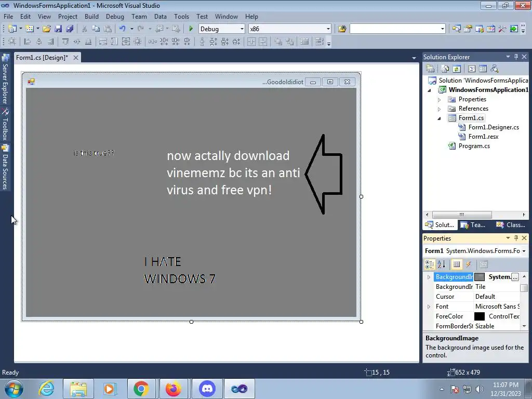This screenshot has height=399, width=532.
Task: Click the Open File folder icon
Action: click(x=47, y=29)
